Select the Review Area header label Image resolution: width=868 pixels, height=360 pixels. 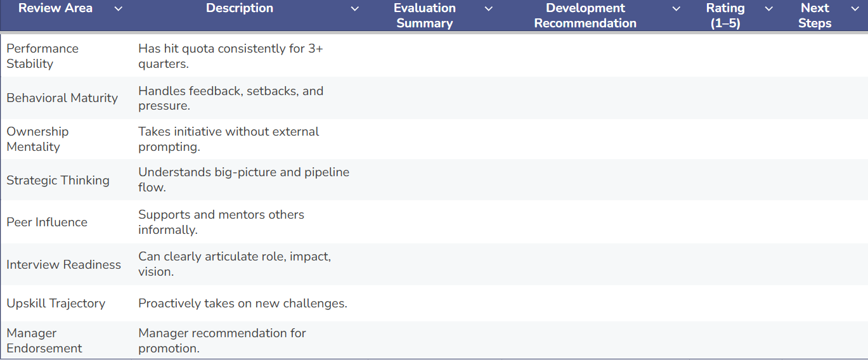[x=55, y=8]
